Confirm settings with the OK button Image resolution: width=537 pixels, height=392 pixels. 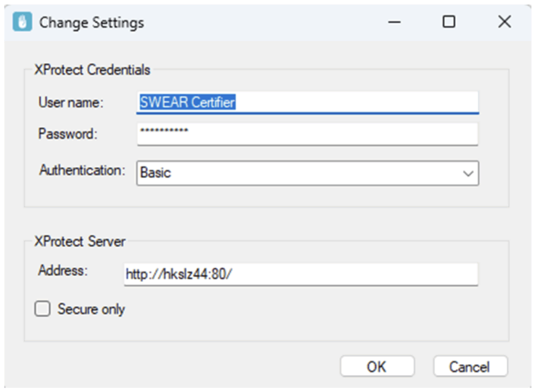coord(377,366)
